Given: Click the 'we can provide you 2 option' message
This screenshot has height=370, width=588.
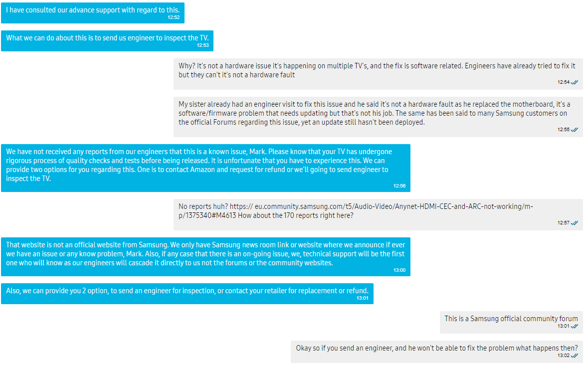Looking at the screenshot, I should tap(187, 291).
